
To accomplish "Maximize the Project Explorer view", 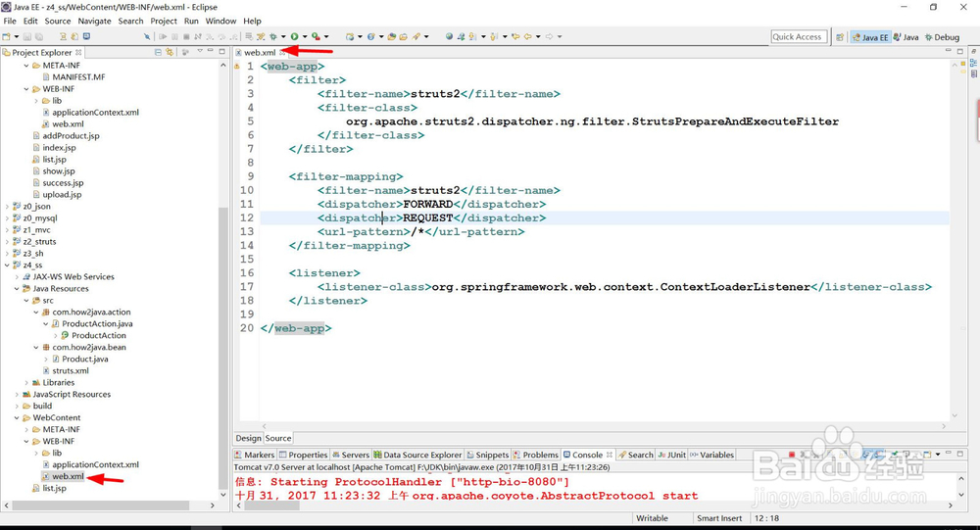I will point(221,52).
